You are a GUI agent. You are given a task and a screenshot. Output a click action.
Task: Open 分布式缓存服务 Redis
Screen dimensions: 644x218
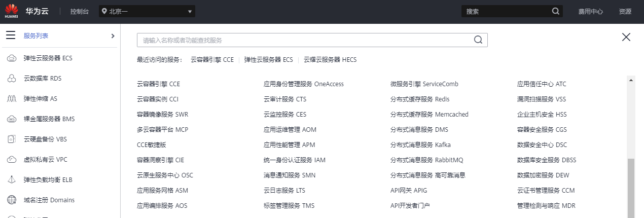click(420, 99)
